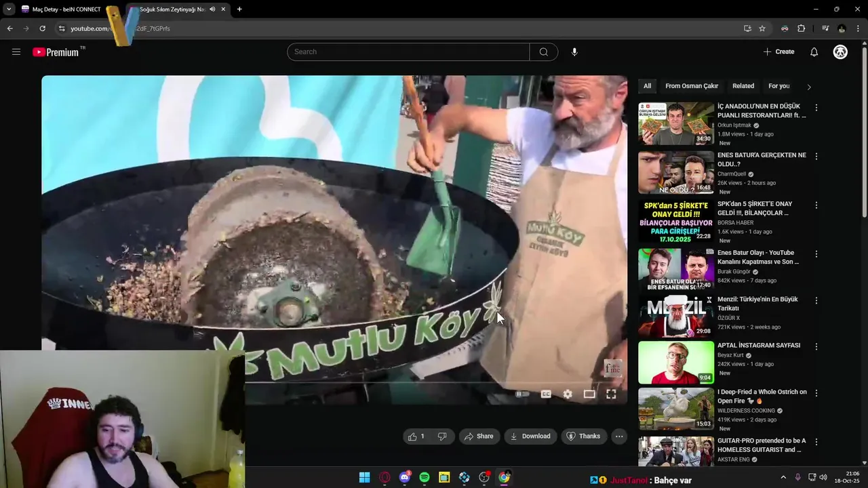Open options for SPK'dan 5 Şirket'e video
The height and width of the screenshot is (488, 868).
click(x=816, y=205)
